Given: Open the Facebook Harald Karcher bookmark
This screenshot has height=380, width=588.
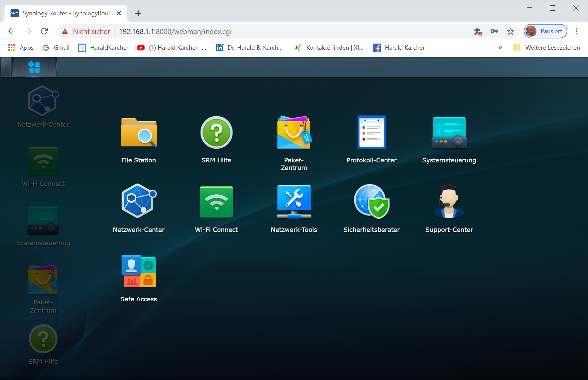Looking at the screenshot, I should pyautogui.click(x=399, y=48).
